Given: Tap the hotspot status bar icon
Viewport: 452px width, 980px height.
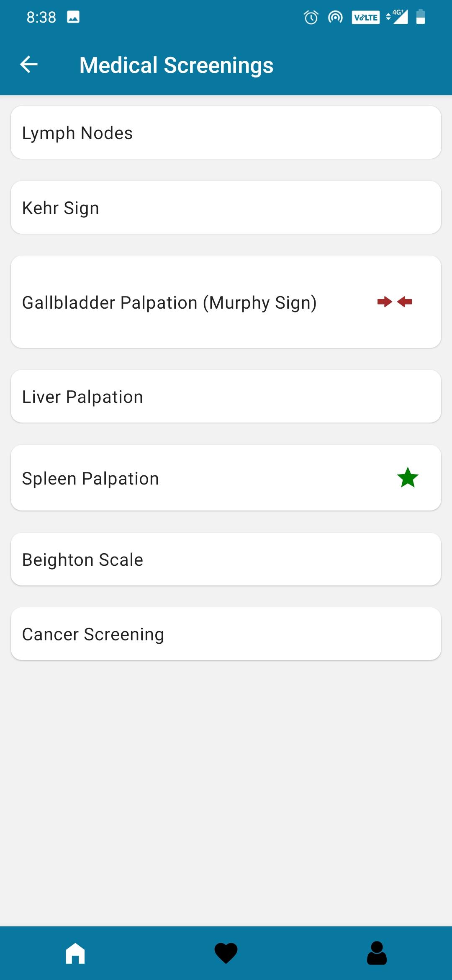Looking at the screenshot, I should click(x=335, y=17).
